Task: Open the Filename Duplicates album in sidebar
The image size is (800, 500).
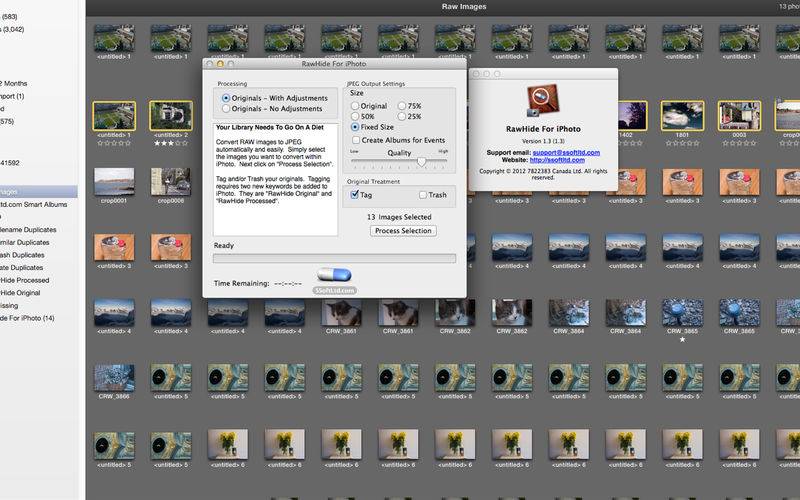Action: click(29, 230)
